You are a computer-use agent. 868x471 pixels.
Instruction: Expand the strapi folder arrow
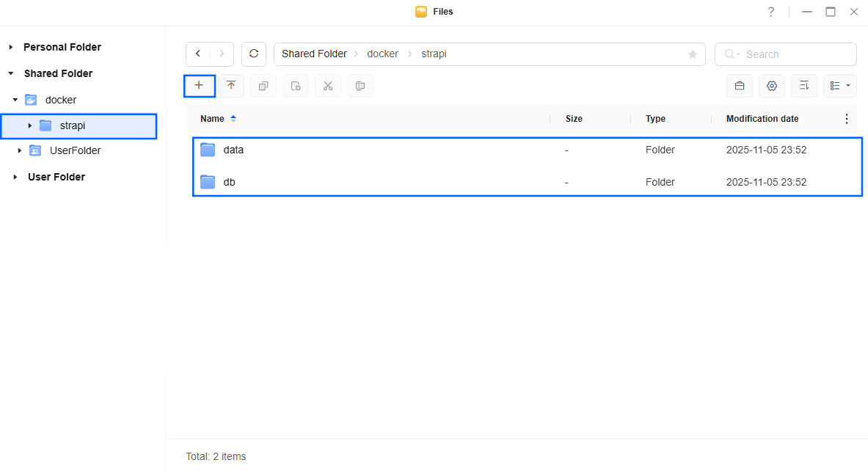click(x=30, y=125)
